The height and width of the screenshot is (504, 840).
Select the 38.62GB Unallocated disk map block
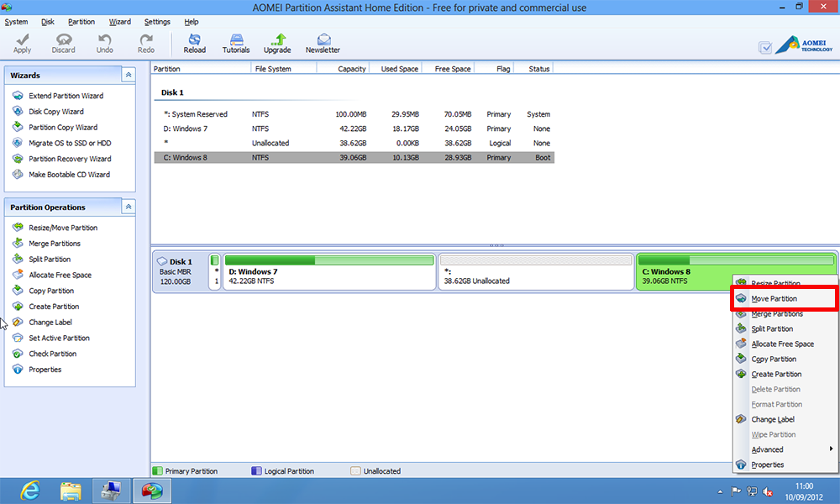[x=536, y=271]
